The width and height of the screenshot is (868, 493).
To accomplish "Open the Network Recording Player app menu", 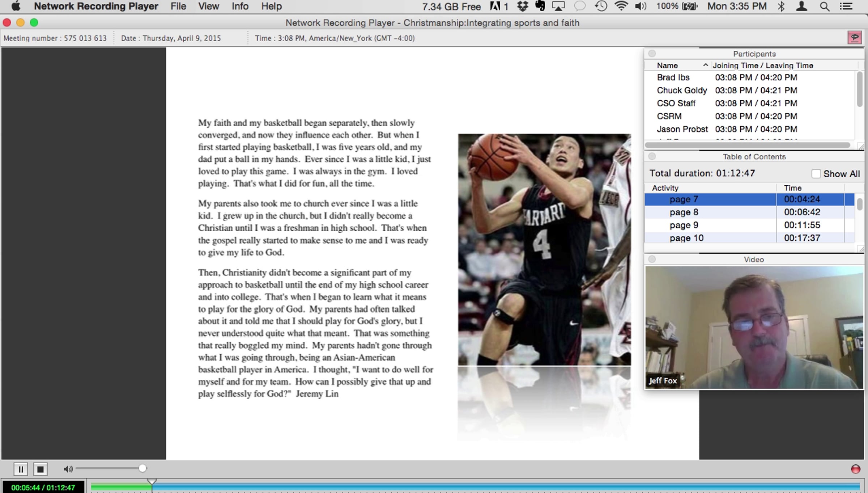I will tap(96, 7).
